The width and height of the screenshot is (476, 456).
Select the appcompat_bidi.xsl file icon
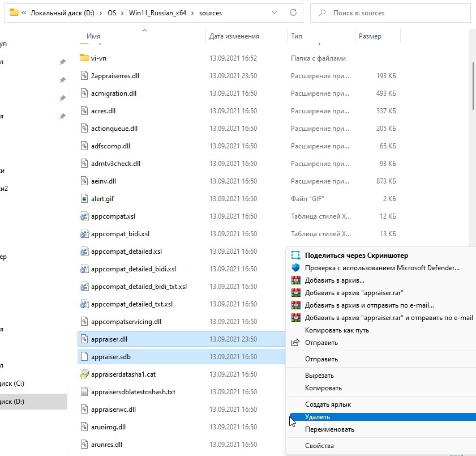pyautogui.click(x=84, y=233)
